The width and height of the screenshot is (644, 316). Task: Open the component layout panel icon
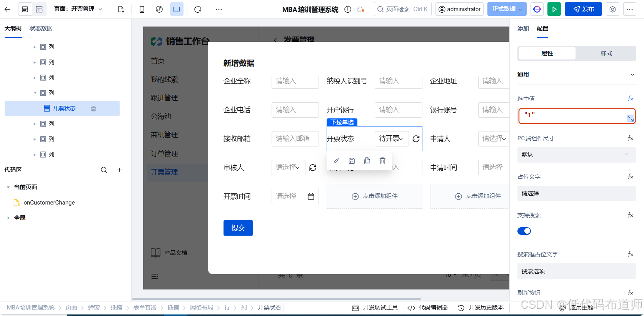click(x=39, y=9)
